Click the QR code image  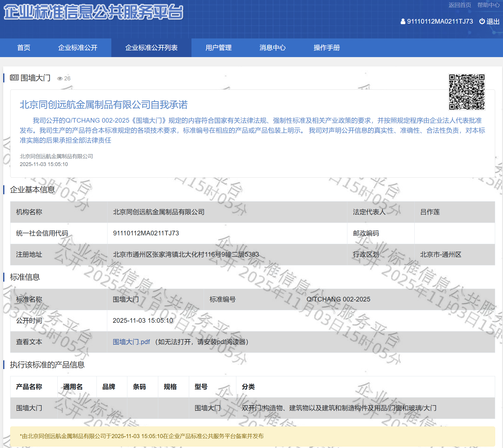click(x=467, y=92)
